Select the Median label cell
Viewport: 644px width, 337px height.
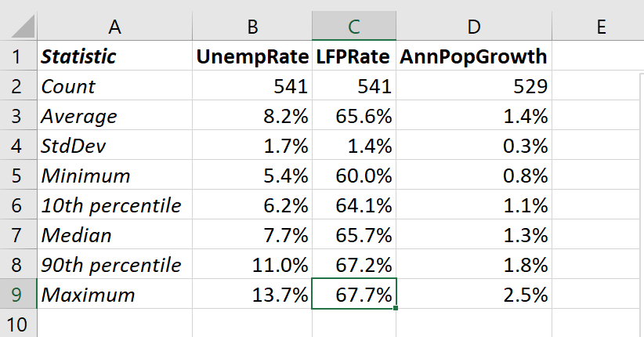115,235
